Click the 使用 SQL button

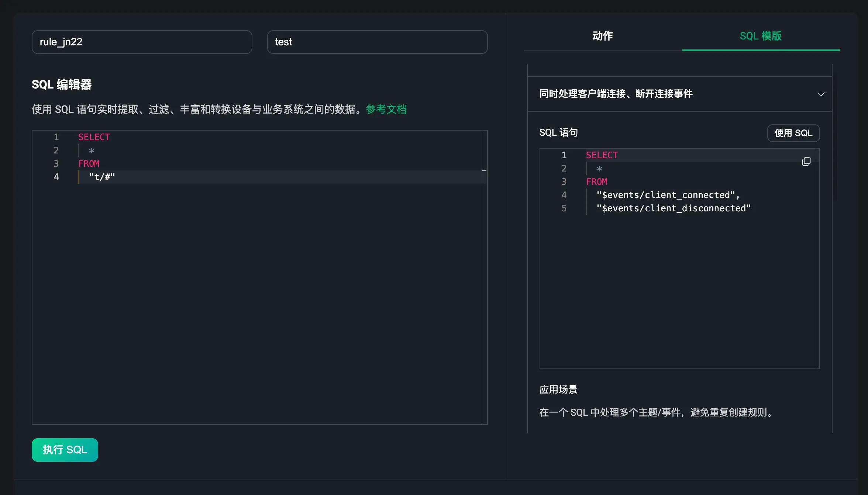(793, 133)
